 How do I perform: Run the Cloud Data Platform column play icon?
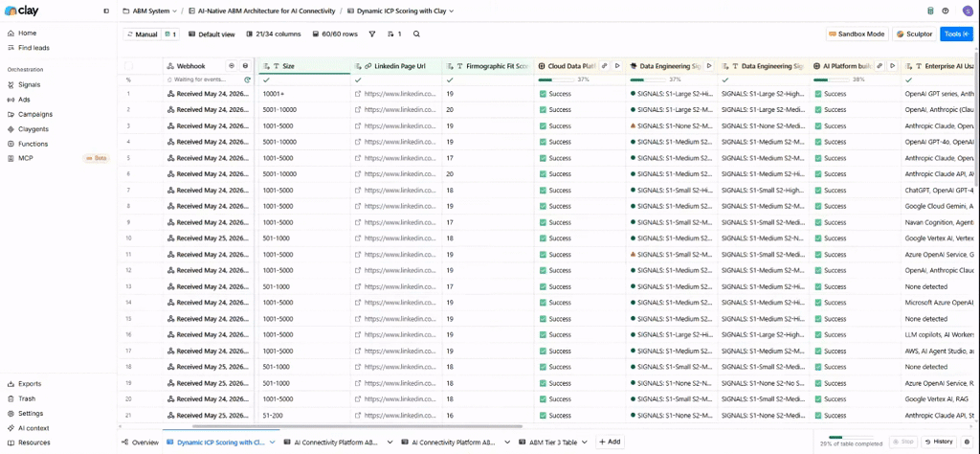coord(617,66)
